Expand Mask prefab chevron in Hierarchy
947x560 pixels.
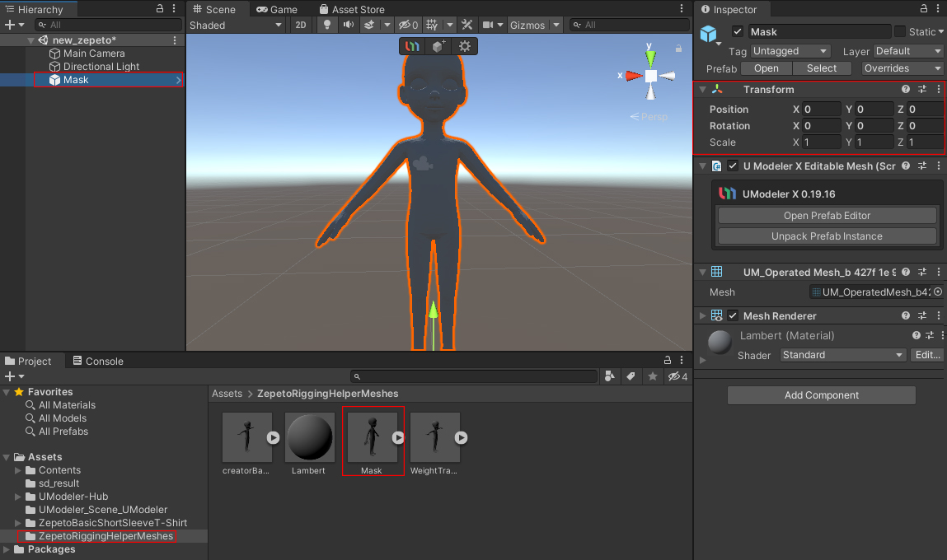coord(178,80)
